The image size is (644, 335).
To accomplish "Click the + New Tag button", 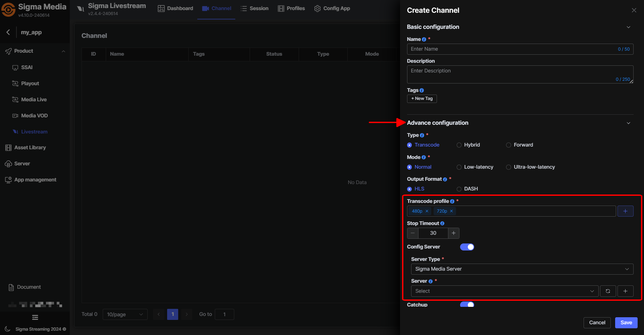I will click(x=422, y=99).
